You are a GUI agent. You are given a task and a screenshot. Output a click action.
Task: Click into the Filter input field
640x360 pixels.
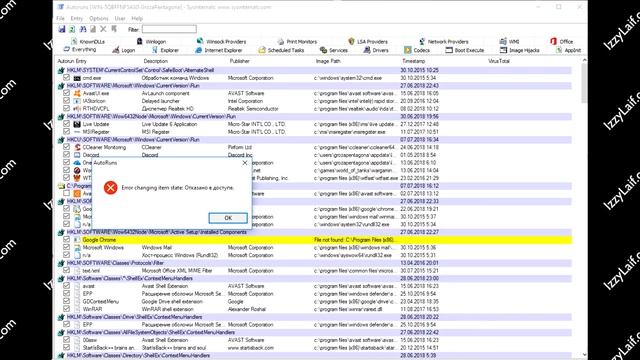(x=169, y=29)
